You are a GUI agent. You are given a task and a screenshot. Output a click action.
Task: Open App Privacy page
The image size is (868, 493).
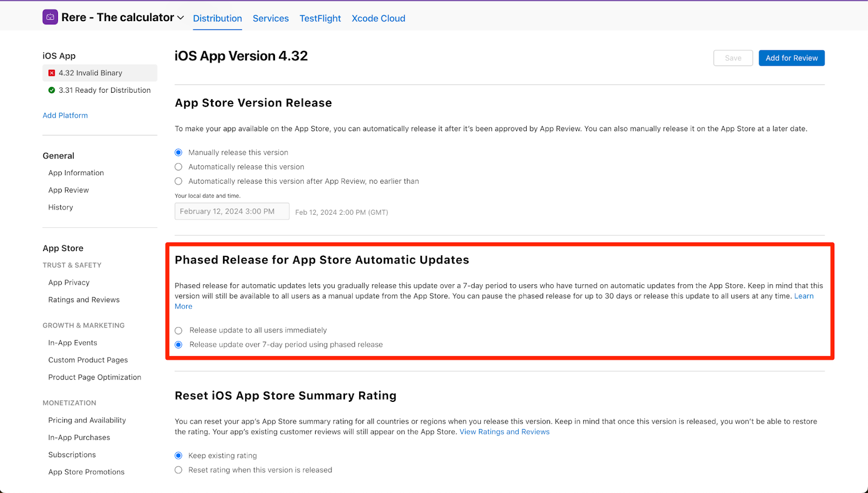pos(69,282)
